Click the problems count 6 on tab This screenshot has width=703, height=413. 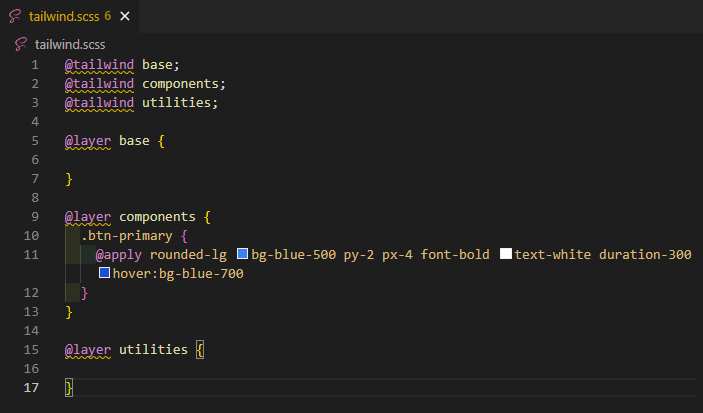(108, 16)
